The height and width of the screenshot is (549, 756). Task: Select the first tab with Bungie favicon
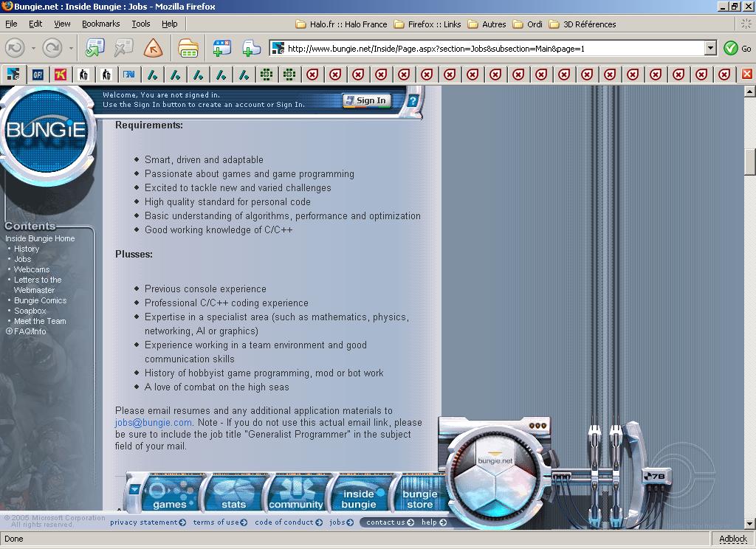point(13,75)
